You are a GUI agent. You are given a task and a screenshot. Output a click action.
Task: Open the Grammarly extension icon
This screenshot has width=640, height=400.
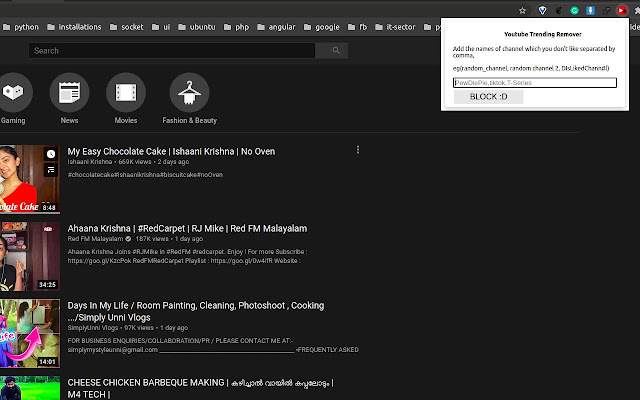[x=574, y=11]
